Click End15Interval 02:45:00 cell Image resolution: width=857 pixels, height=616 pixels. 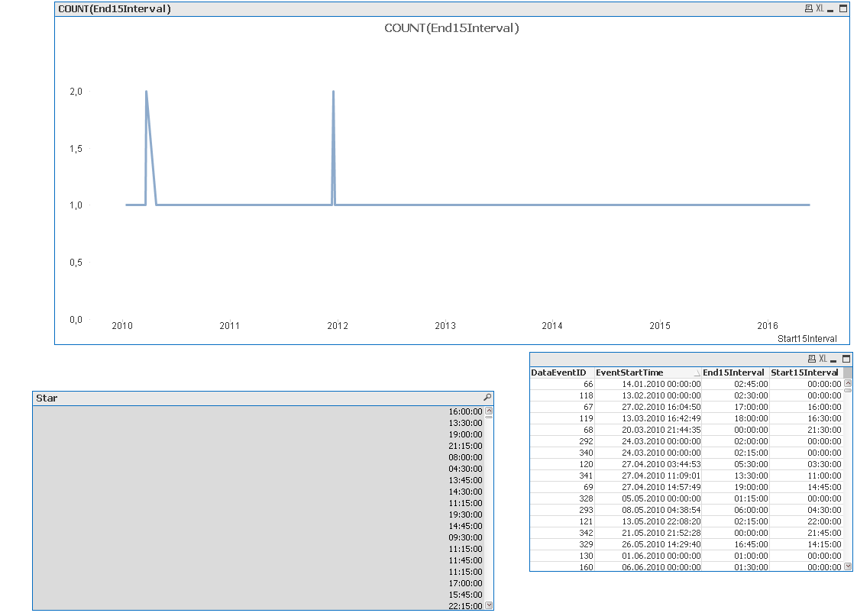click(736, 385)
